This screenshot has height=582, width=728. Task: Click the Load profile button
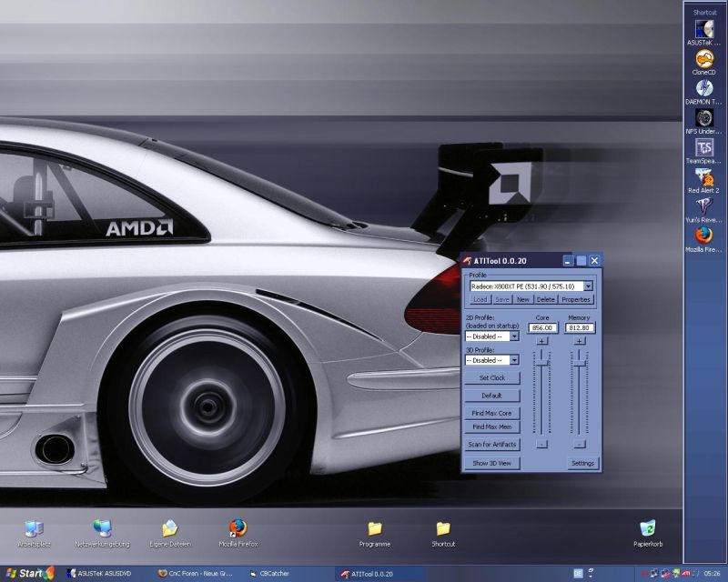(x=480, y=299)
